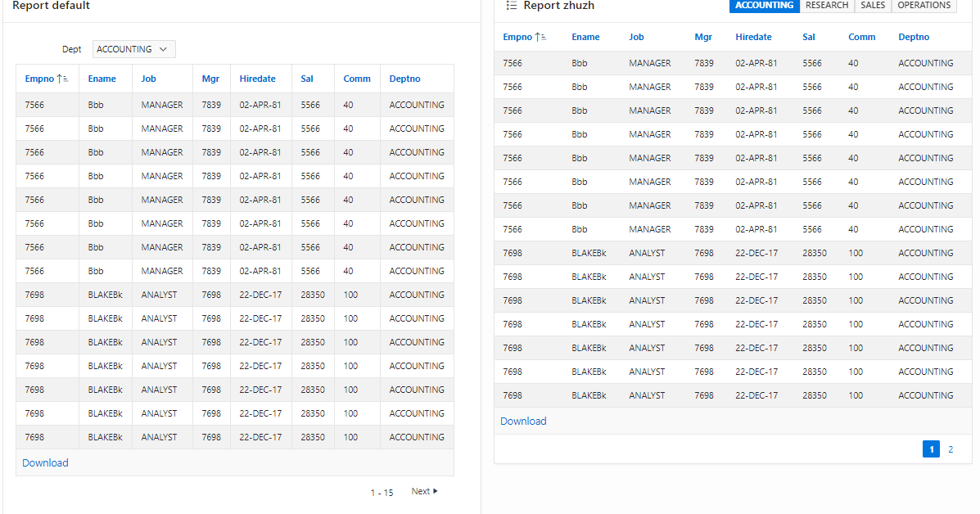Sort Report default by the Ename column
Image resolution: width=980 pixels, height=514 pixels.
point(102,78)
